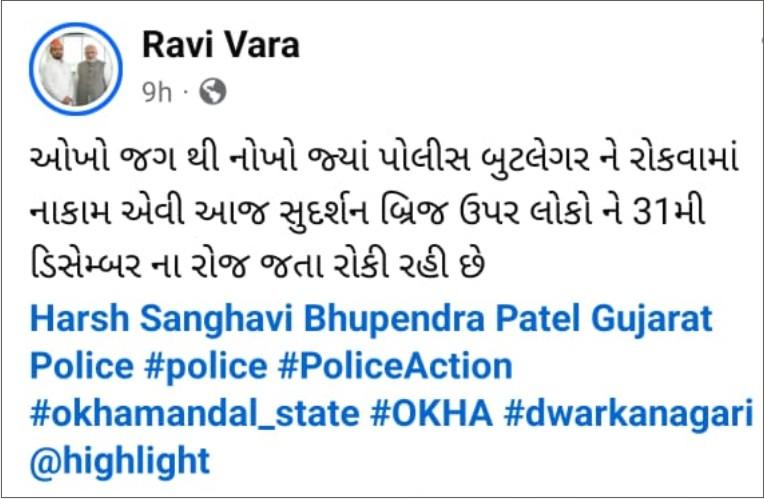
Task: Open the #OKHA hashtag
Action: pyautogui.click(x=431, y=413)
